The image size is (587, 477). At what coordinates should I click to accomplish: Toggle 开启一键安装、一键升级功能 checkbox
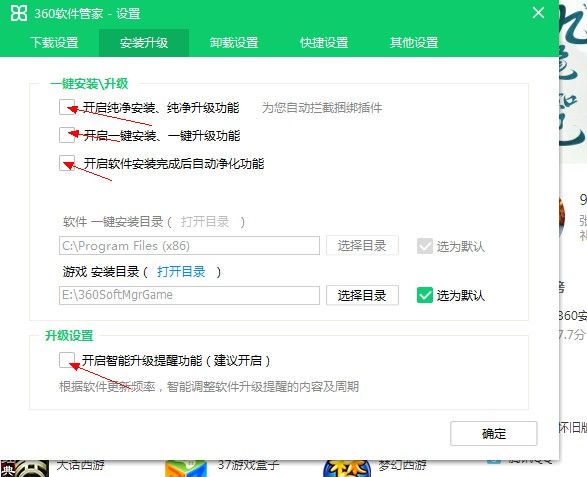pos(67,135)
